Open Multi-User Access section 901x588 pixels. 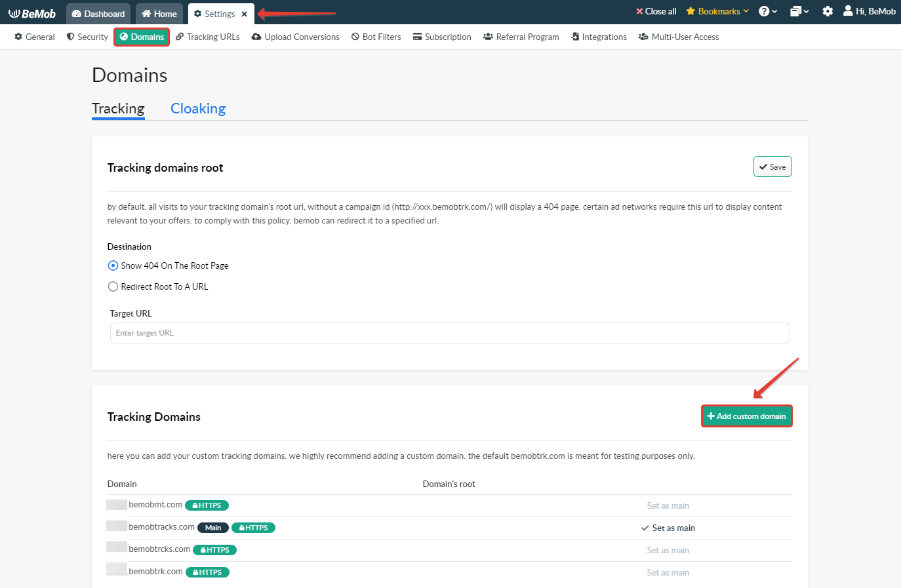point(679,37)
